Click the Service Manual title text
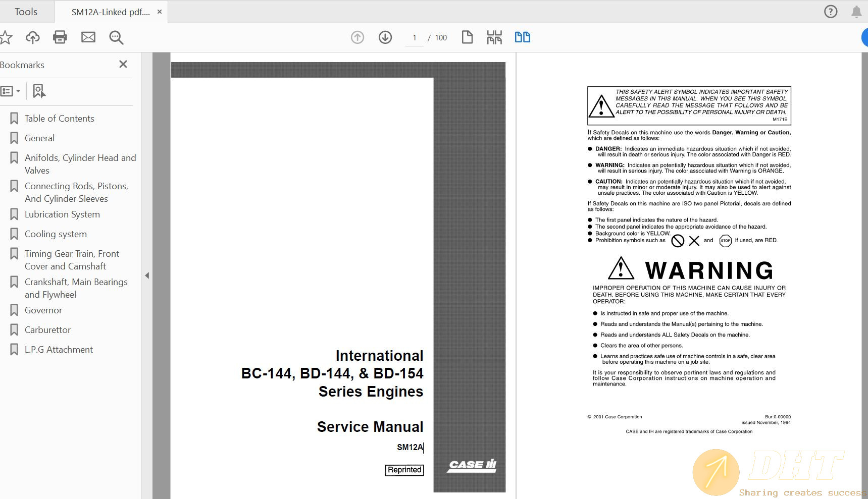Viewport: 868px width, 499px height. pyautogui.click(x=370, y=427)
